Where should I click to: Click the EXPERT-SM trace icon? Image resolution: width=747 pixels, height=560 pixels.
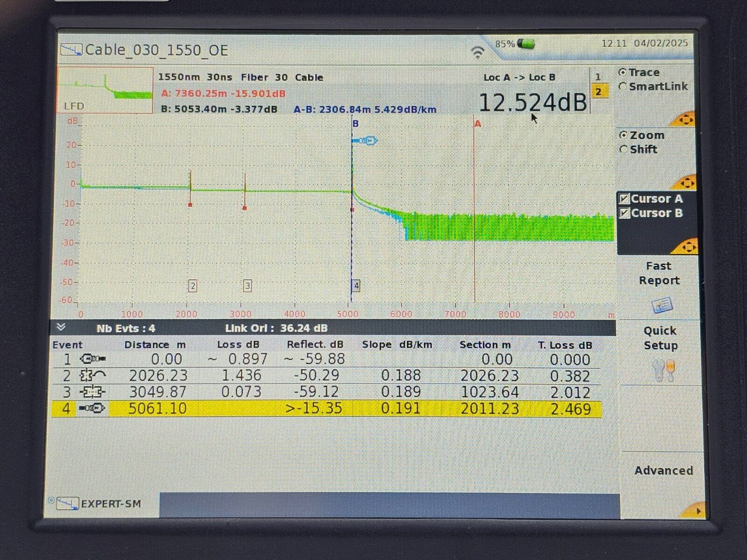coord(68,503)
